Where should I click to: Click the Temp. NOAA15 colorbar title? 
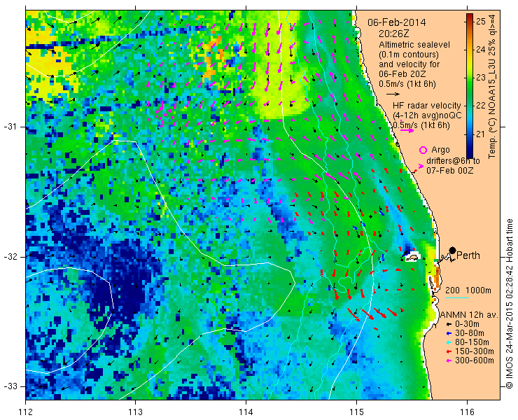click(x=492, y=86)
